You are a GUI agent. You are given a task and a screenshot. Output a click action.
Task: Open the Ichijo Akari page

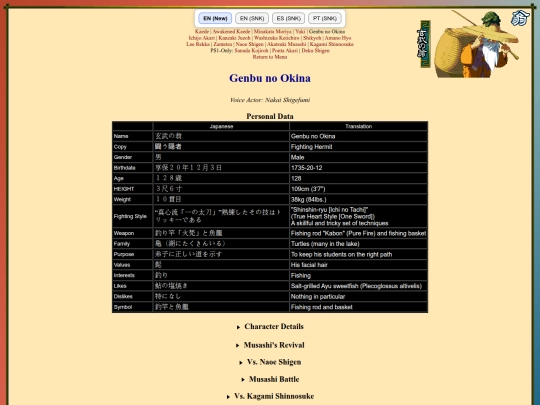(x=201, y=38)
